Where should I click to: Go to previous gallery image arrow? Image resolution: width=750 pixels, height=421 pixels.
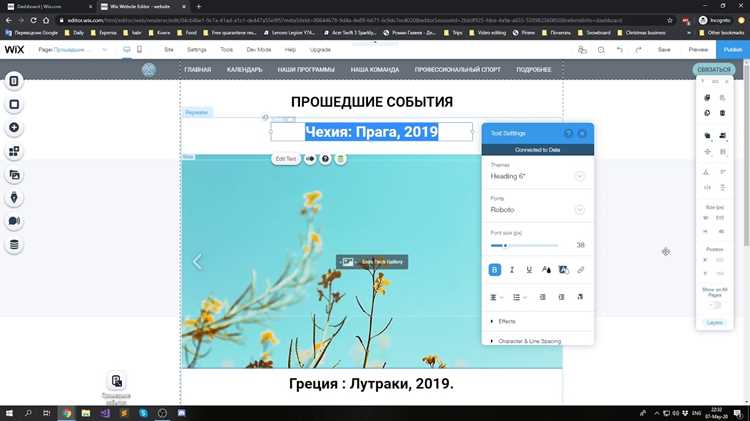(x=198, y=262)
